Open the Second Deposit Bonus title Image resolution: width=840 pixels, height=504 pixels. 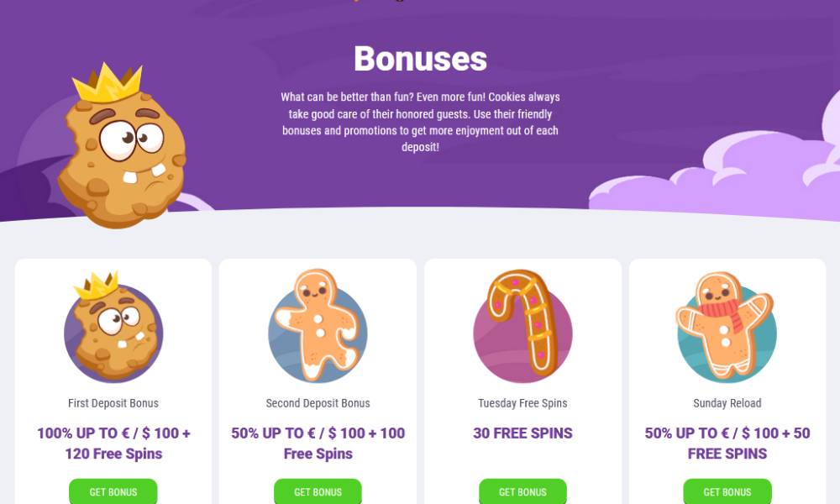tap(318, 403)
